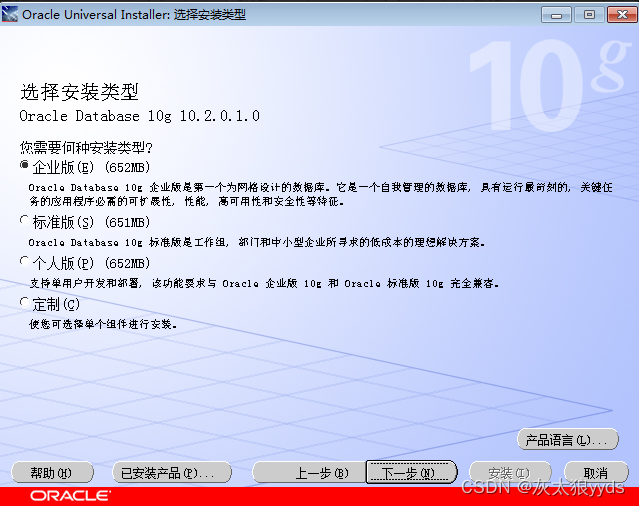The width and height of the screenshot is (640, 507).
Task: Click the Oracle Universal Installer title bar icon
Action: (10, 14)
